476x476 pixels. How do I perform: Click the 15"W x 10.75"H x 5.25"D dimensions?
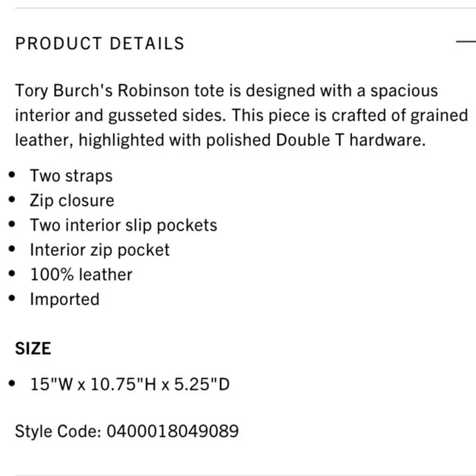130,384
